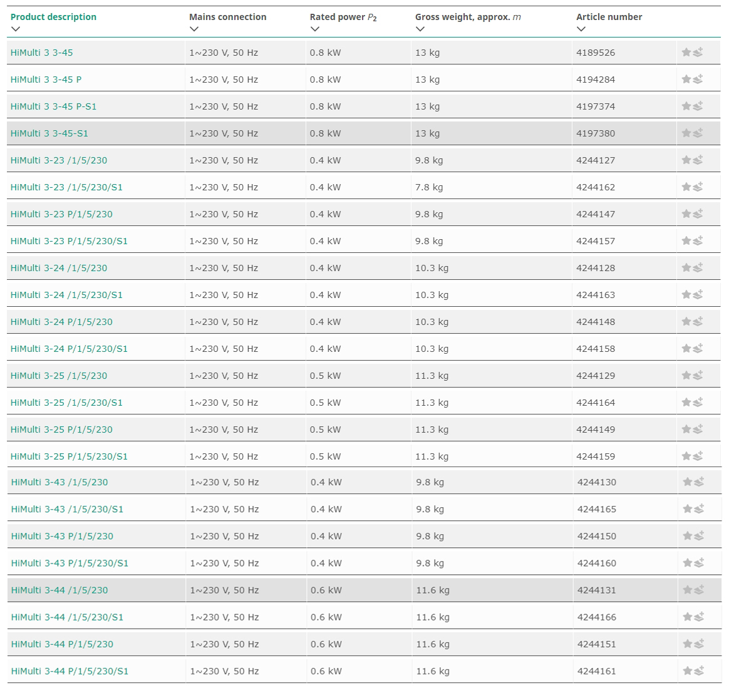Star the HiMulti 3-23 P/1/5/230 product
Screen dimensions: 729x700
686,214
